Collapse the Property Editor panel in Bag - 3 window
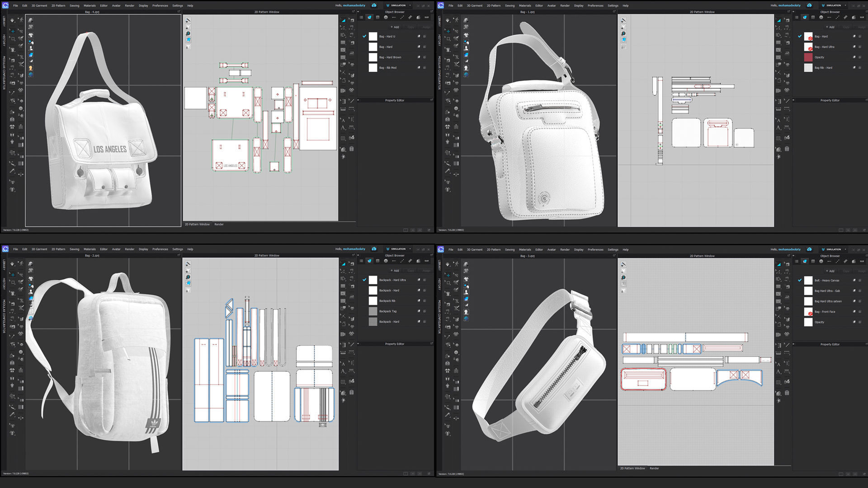The width and height of the screenshot is (868, 488). [x=794, y=344]
